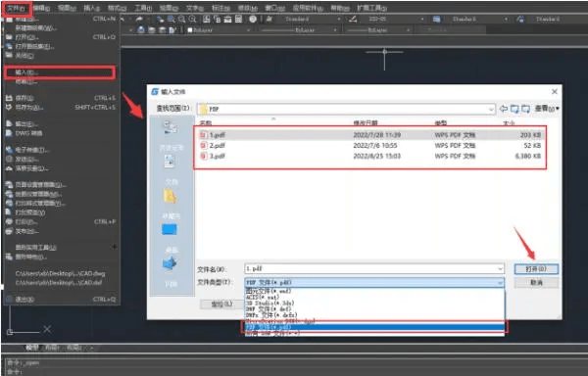Click the help question mark toolbar icon

(253, 19)
